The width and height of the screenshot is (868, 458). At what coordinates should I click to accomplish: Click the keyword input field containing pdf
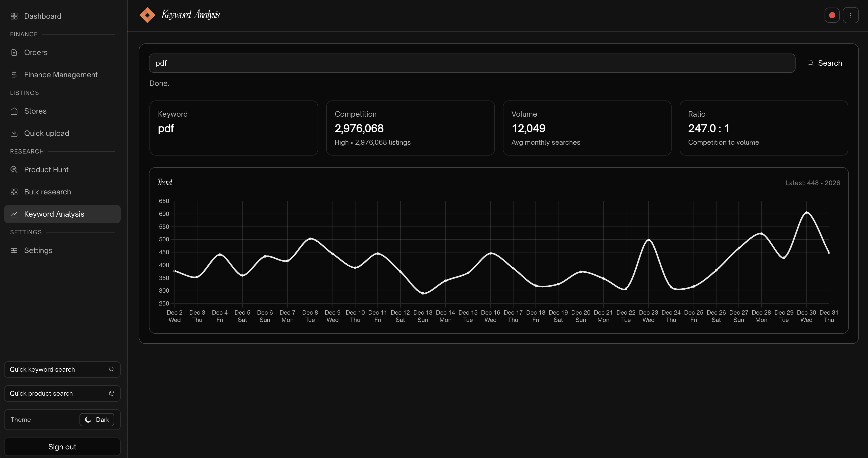point(472,63)
